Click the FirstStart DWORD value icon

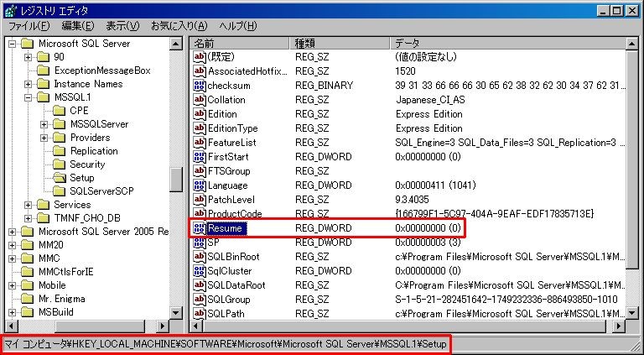200,157
